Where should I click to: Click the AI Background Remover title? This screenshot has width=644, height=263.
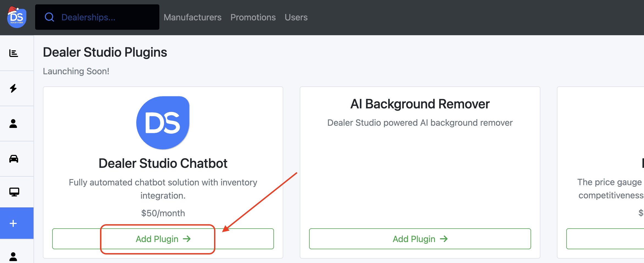click(420, 104)
